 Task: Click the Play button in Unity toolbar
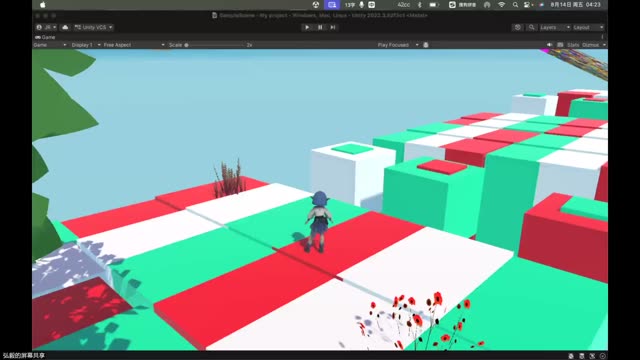click(307, 27)
